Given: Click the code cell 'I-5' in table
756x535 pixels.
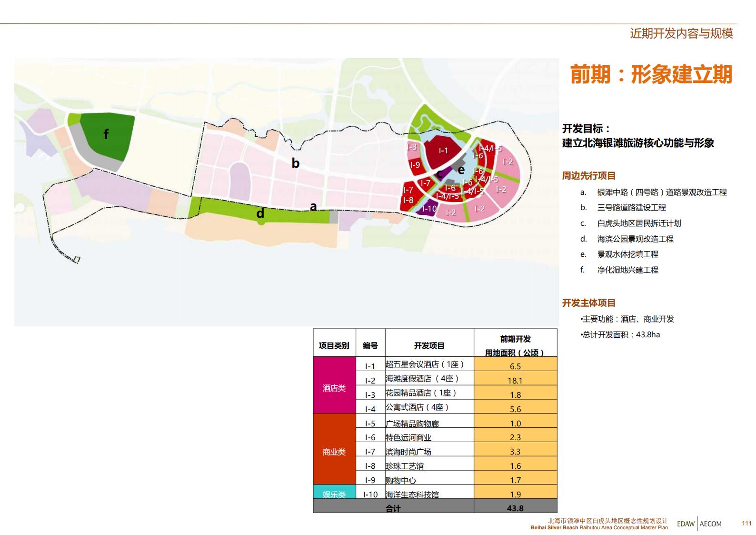Looking at the screenshot, I should coord(370,422).
